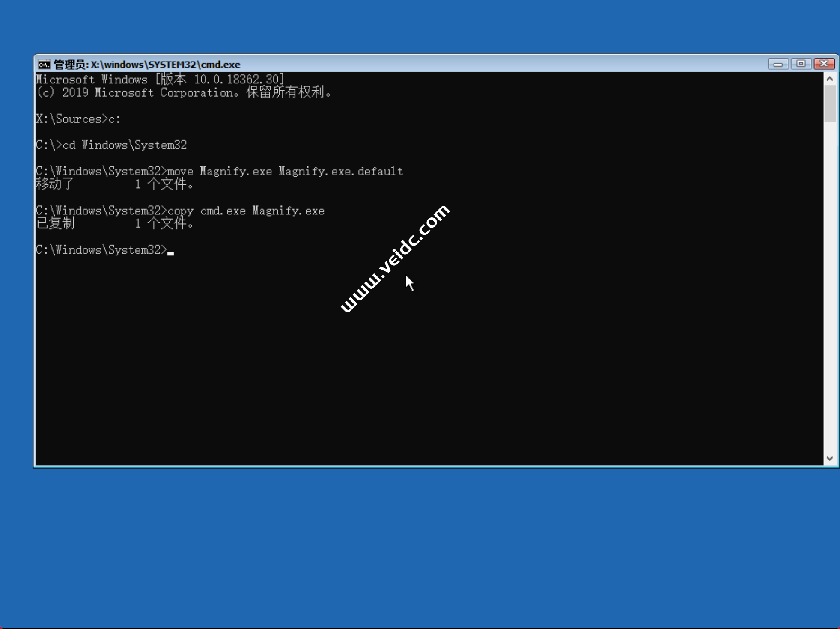Open the cmd system menu icon in title bar
The width and height of the screenshot is (840, 629).
click(44, 65)
